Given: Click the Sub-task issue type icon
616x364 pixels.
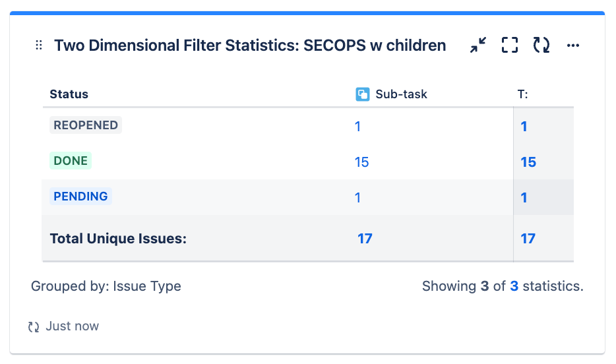Looking at the screenshot, I should click(x=362, y=94).
